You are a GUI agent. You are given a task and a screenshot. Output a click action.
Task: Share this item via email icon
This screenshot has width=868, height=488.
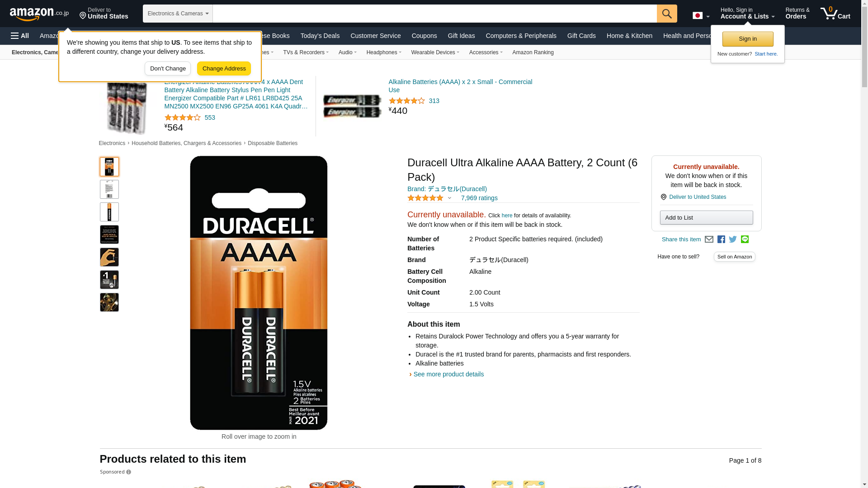709,239
